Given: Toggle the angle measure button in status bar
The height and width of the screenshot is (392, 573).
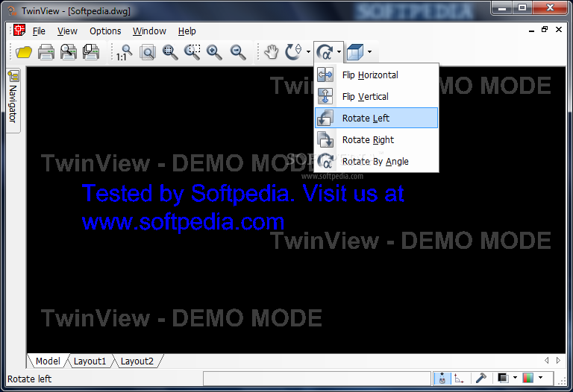Looking at the screenshot, I should coord(459,378).
